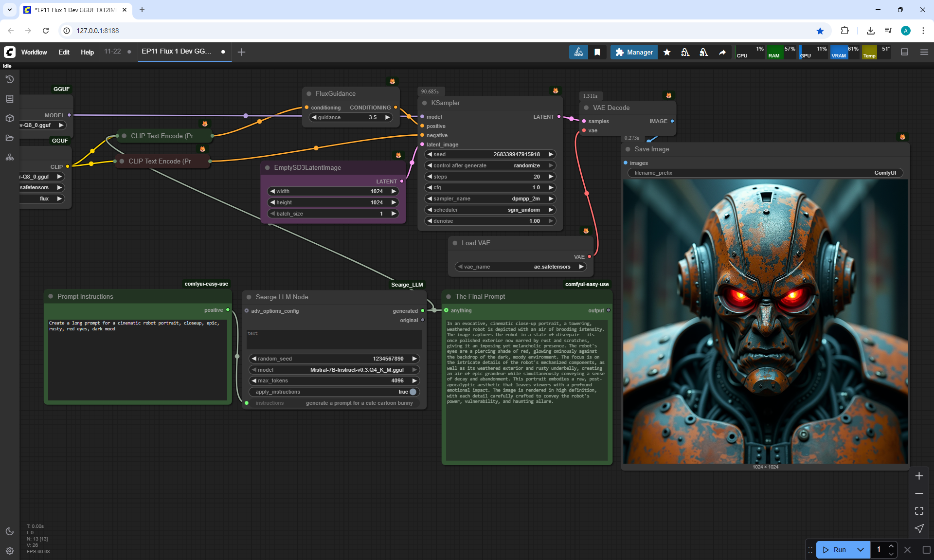
Task: Open the Workflow menu
Action: coord(34,52)
